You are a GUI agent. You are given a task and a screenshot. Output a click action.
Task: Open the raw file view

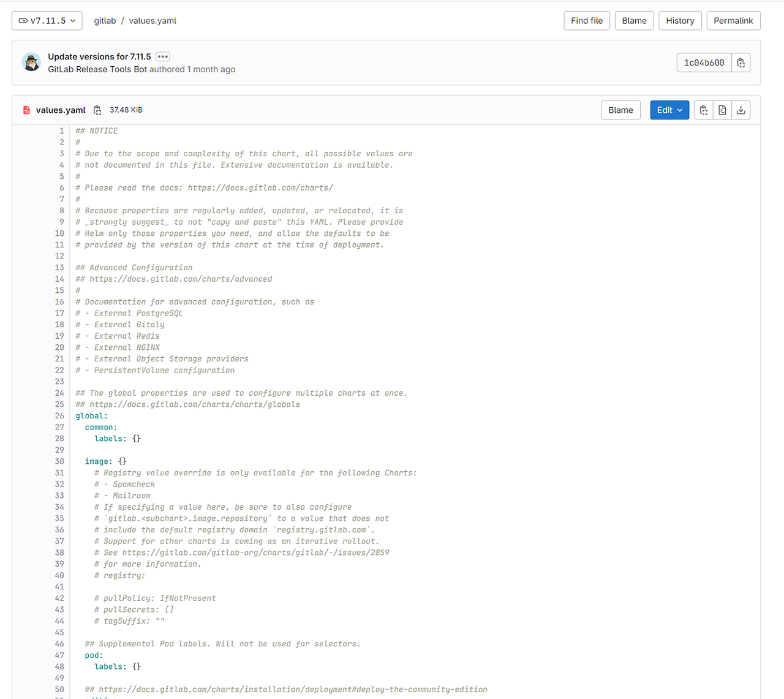[x=722, y=110]
